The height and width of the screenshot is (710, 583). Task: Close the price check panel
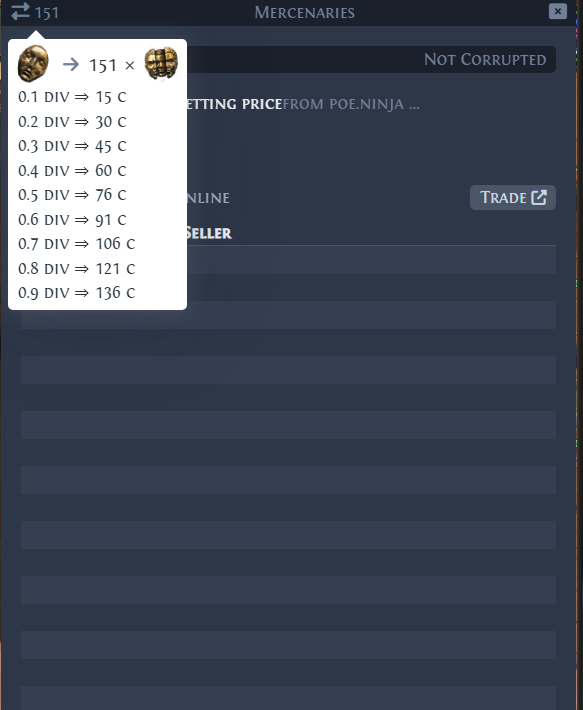click(x=558, y=11)
